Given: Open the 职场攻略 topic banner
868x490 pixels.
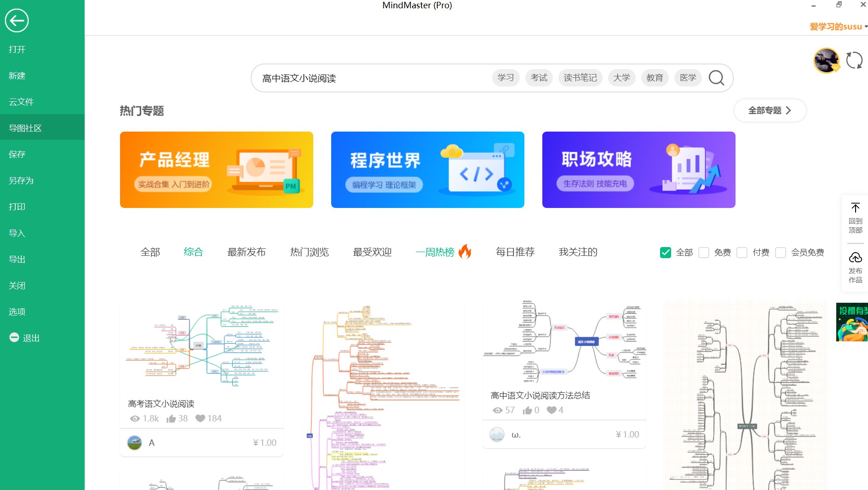Looking at the screenshot, I should [x=639, y=170].
